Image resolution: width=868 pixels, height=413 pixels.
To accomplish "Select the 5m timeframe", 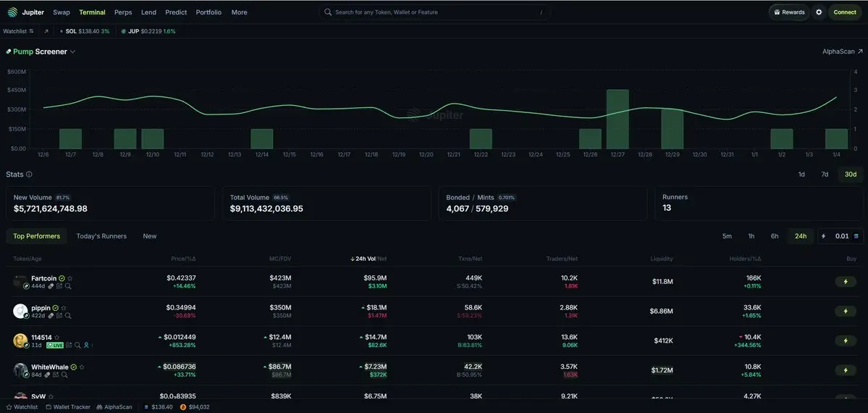I will (727, 236).
